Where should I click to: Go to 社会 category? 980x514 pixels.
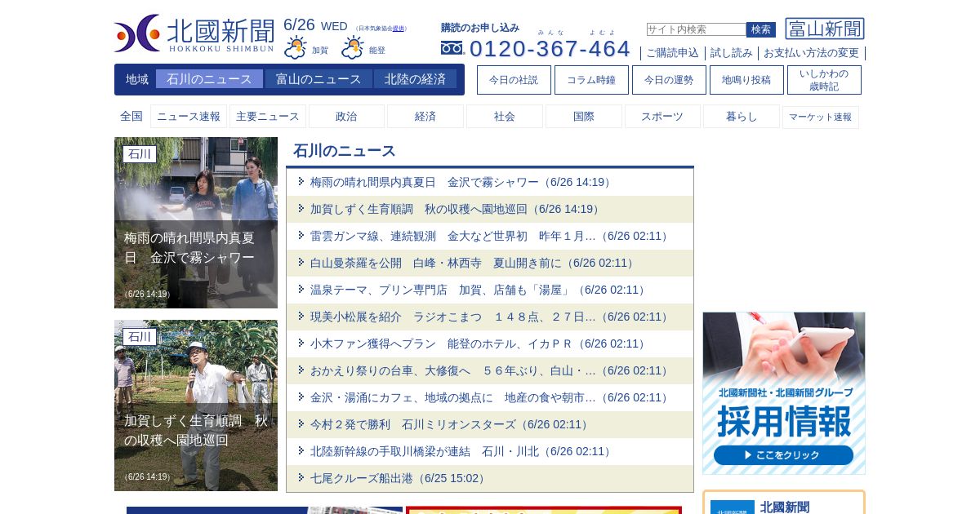pyautogui.click(x=505, y=117)
